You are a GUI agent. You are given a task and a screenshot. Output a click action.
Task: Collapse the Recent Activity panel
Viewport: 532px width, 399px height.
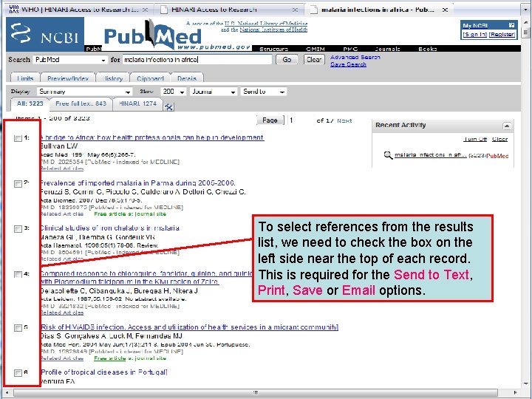(507, 126)
